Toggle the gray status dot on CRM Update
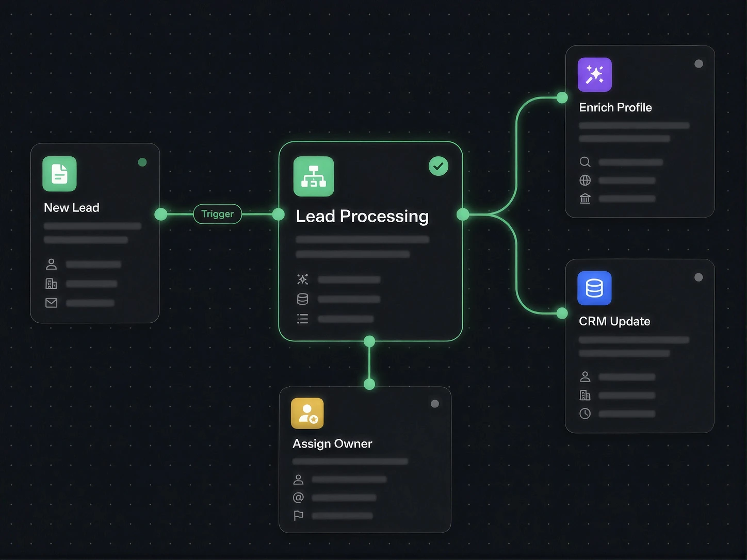The image size is (747, 560). click(x=699, y=277)
